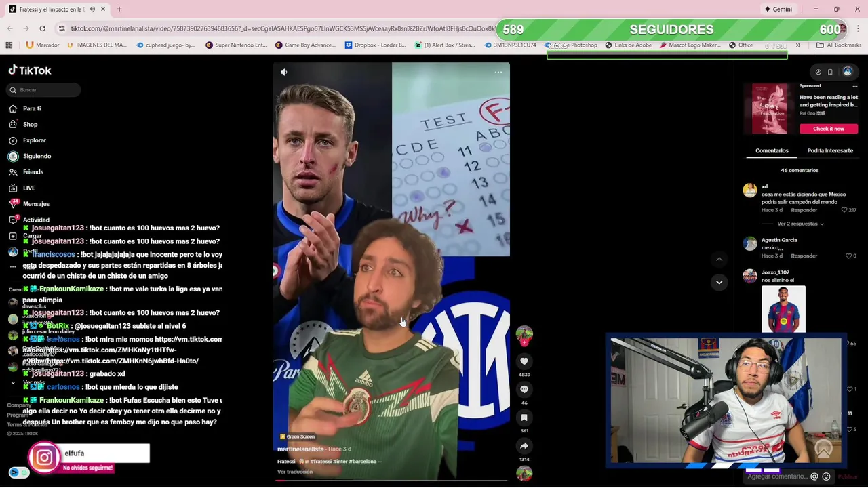Like the video with the heart icon
Image resolution: width=868 pixels, height=488 pixels.
[524, 361]
